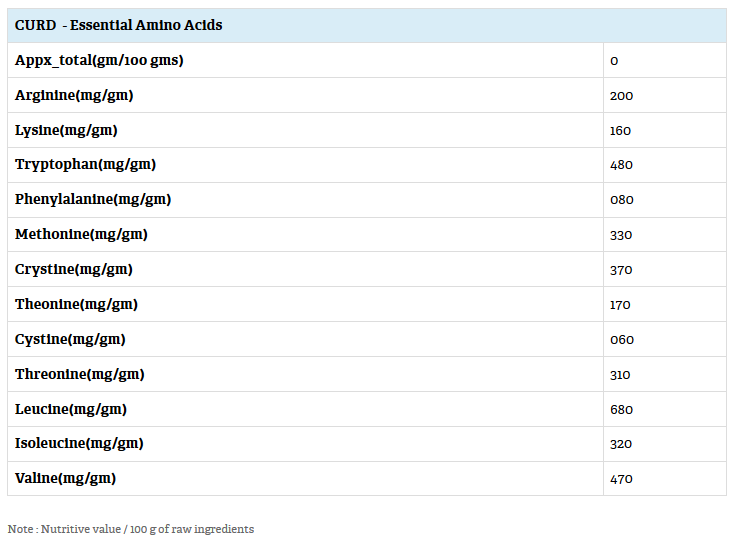Click the Theonine(mg/gm) label

click(76, 304)
